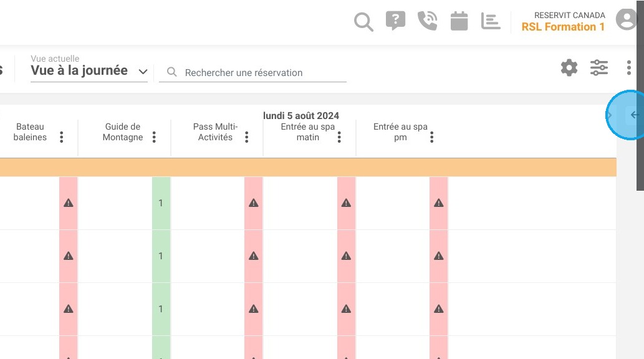Click the phone call icon
This screenshot has height=359, width=644.
pos(427,21)
